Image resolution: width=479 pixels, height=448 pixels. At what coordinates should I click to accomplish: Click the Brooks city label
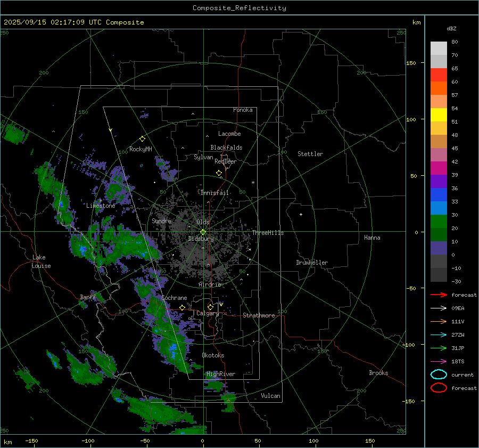[378, 373]
